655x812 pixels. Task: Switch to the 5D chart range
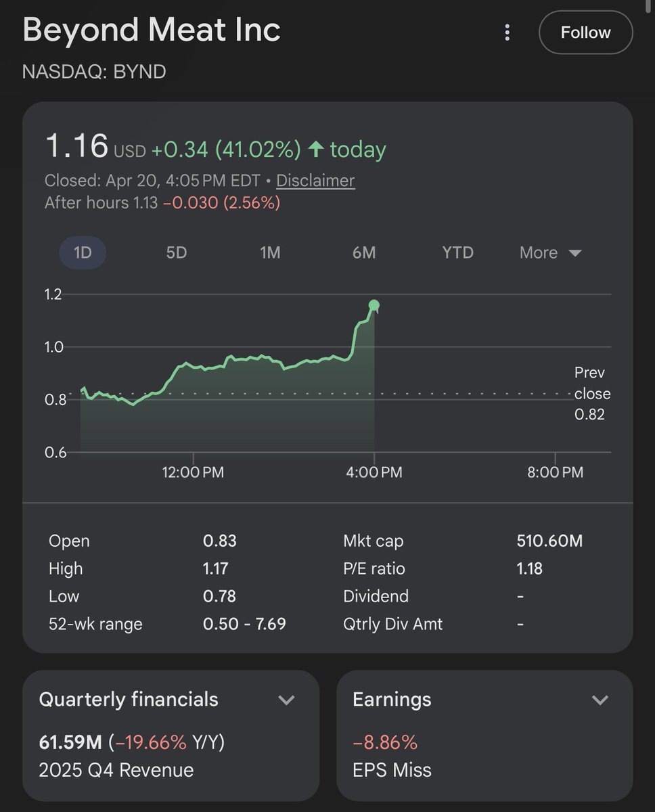[x=177, y=253]
